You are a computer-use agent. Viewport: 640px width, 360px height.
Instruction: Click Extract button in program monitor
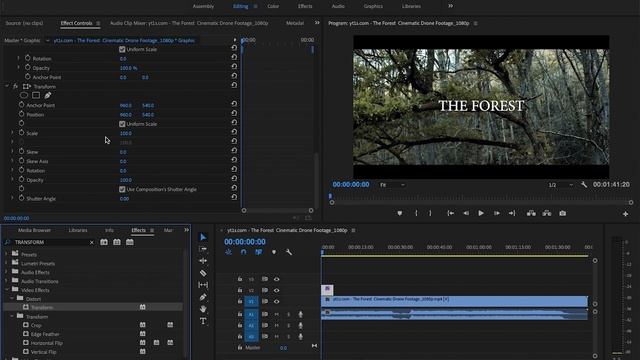(x=547, y=213)
